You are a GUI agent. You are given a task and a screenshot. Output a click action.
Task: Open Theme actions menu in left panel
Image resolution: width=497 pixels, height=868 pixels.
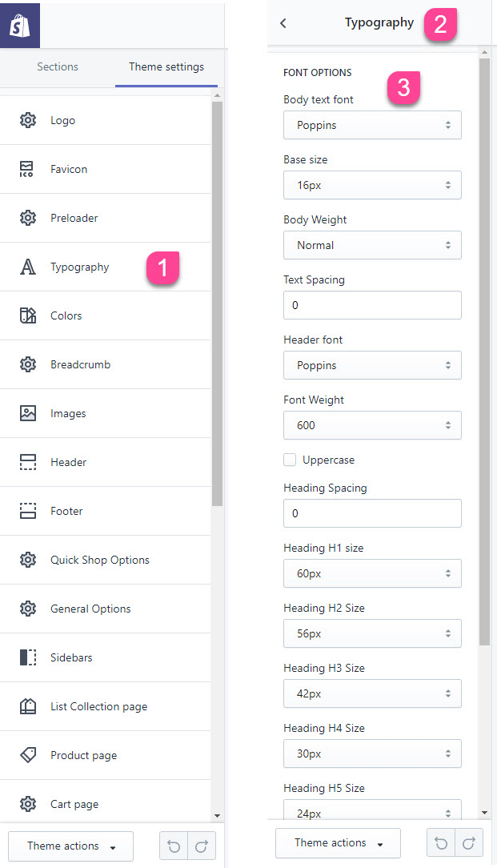pos(71,846)
